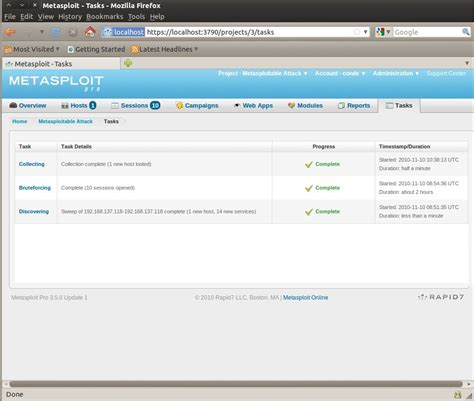The image size is (474, 401).
Task: Open the Getting Started bookmark
Action: [x=96, y=49]
